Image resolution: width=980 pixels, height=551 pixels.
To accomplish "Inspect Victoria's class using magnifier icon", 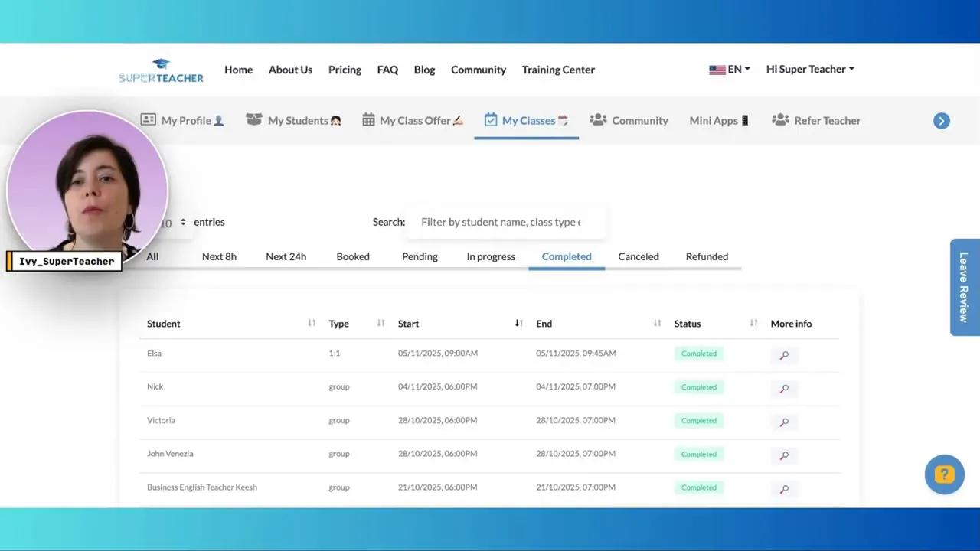I will point(783,422).
